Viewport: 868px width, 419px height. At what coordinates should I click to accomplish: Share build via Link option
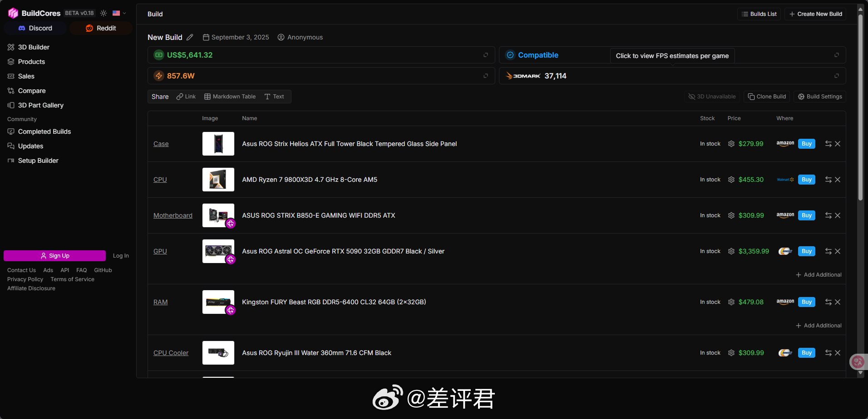[186, 97]
